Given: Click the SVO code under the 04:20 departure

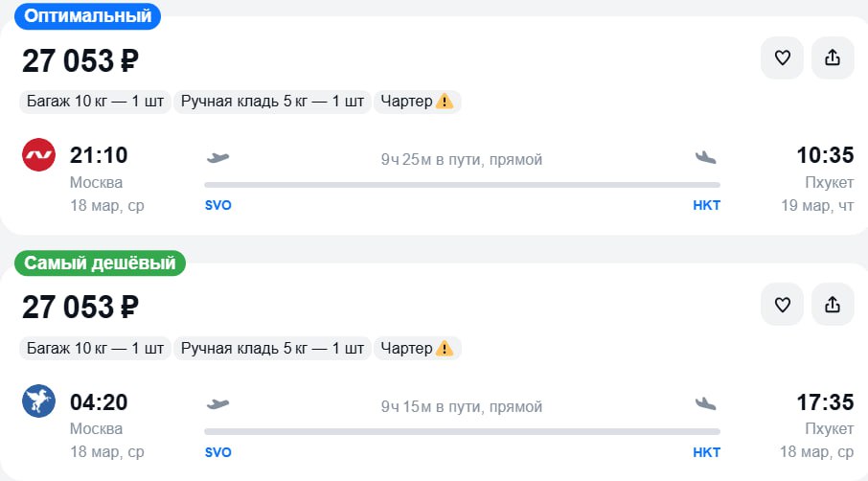Looking at the screenshot, I should coord(218,451).
